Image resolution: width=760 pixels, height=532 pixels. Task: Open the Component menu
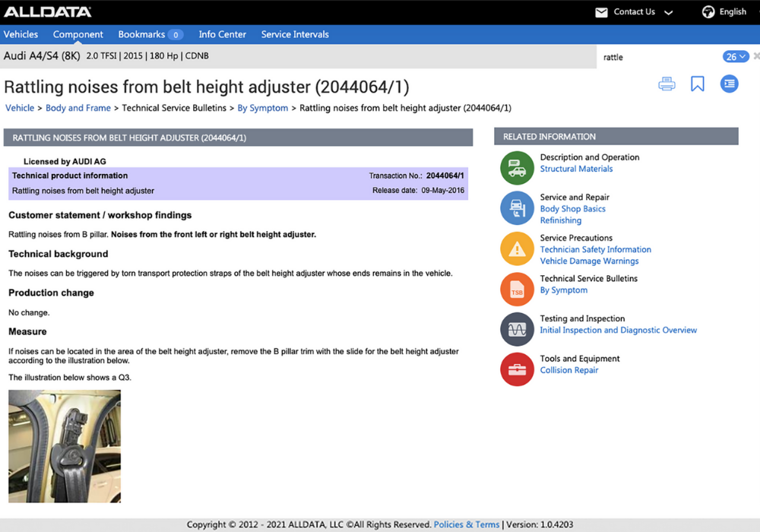(x=78, y=34)
